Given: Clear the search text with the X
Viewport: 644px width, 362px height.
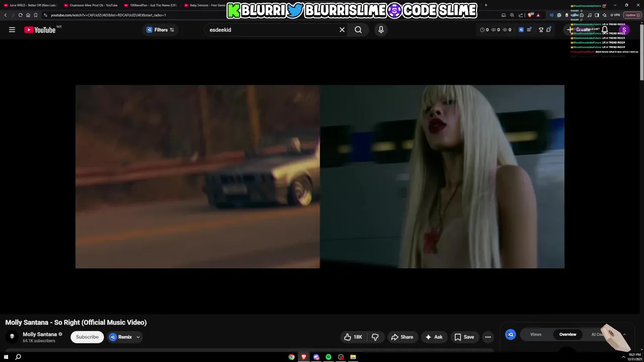Looking at the screenshot, I should (x=342, y=30).
